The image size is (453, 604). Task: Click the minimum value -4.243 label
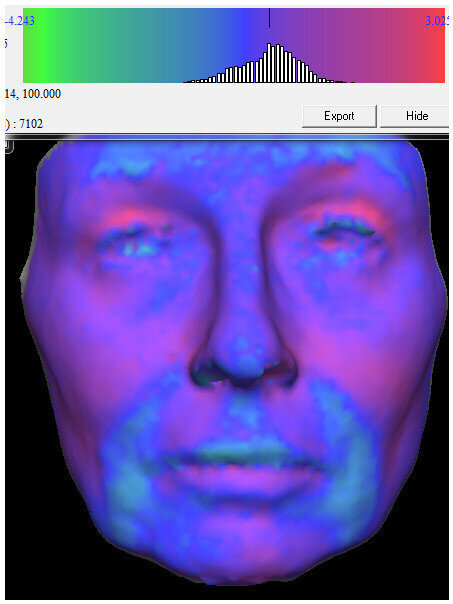pyautogui.click(x=19, y=20)
